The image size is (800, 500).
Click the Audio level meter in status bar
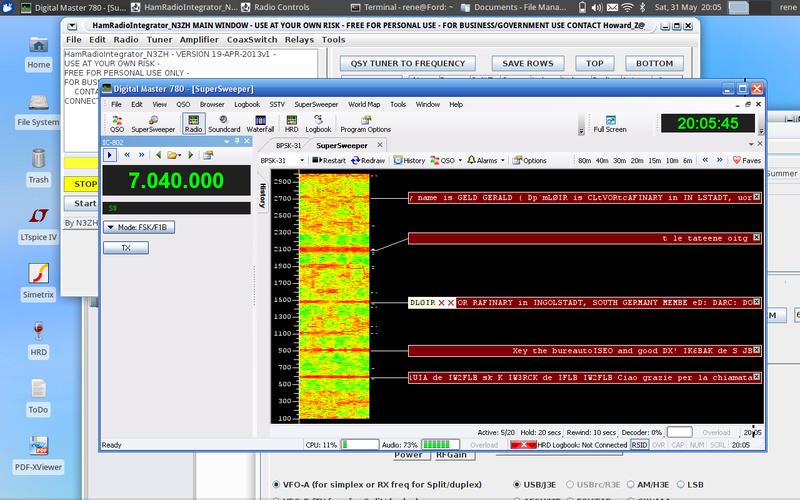pos(441,445)
